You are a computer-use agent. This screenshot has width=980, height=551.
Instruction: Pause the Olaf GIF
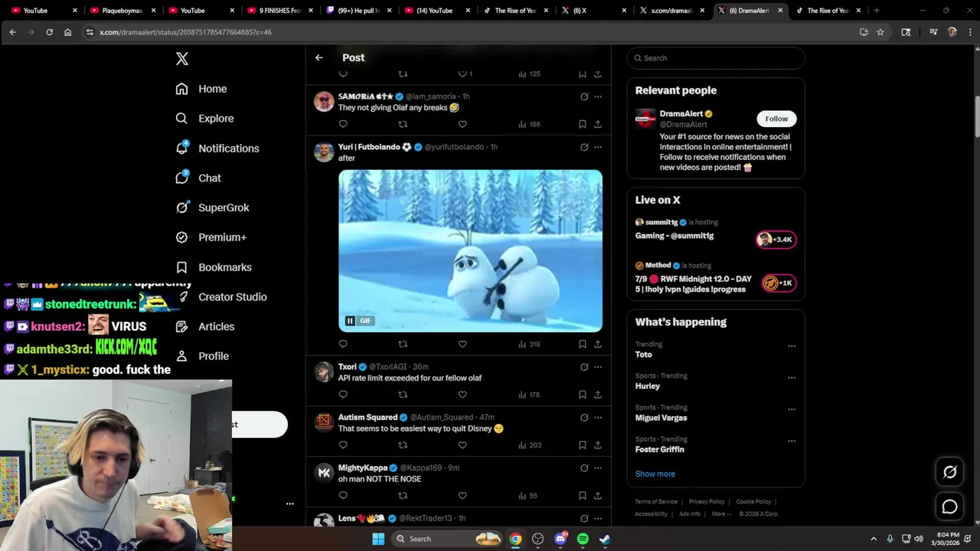point(350,321)
